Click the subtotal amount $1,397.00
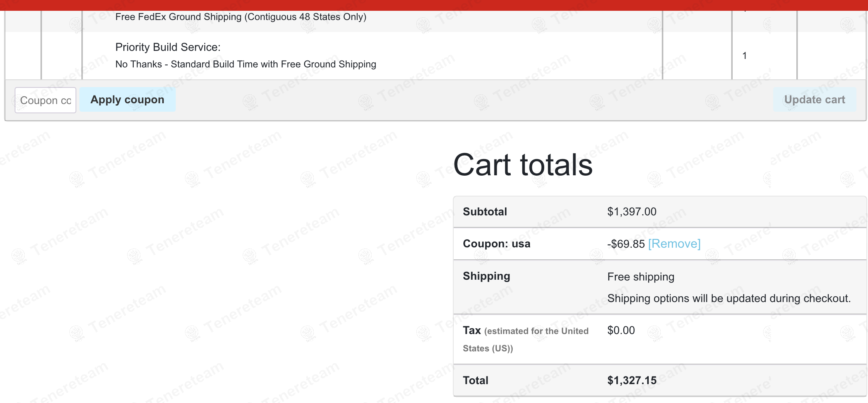Screen dimensions: 868x403 tap(632, 212)
